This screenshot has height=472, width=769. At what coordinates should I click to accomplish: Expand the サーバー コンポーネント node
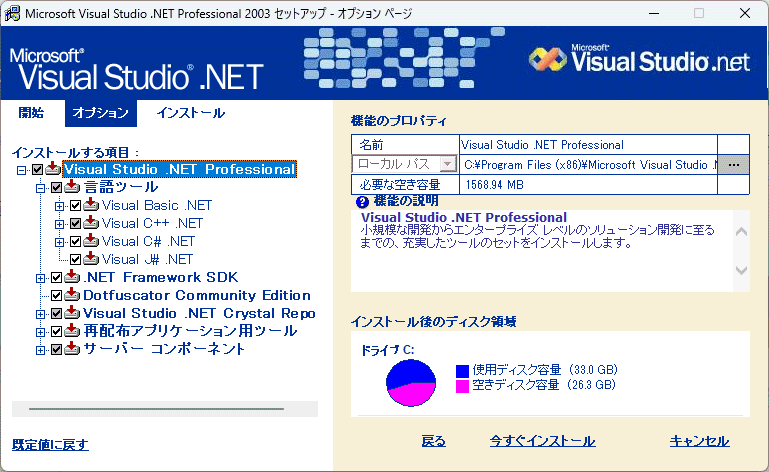pos(40,350)
